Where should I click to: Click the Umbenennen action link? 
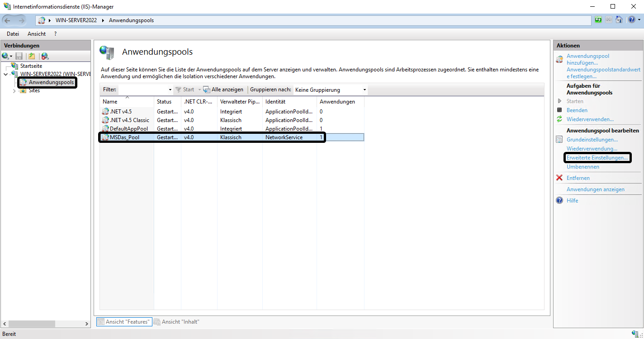point(583,167)
